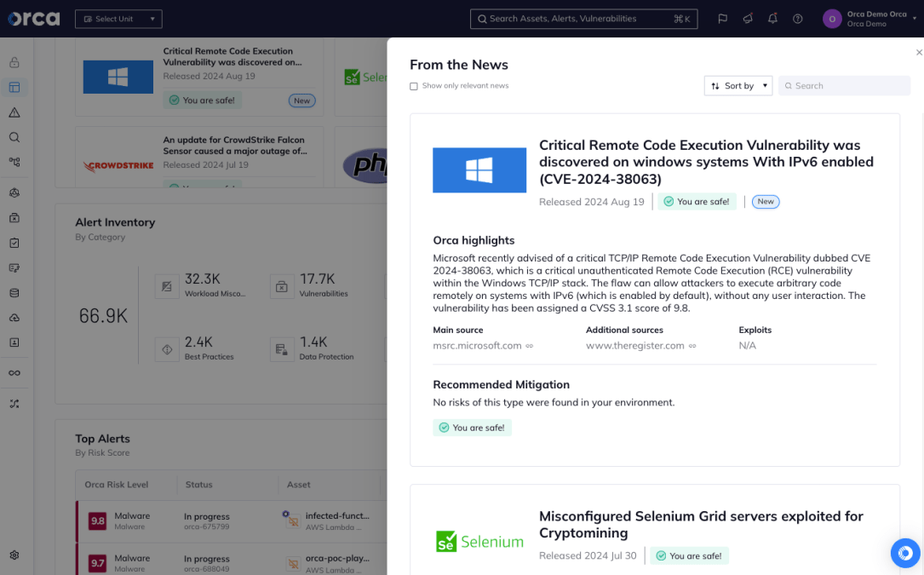Open the notifications bell icon
The width and height of the screenshot is (924, 575).
(x=772, y=19)
